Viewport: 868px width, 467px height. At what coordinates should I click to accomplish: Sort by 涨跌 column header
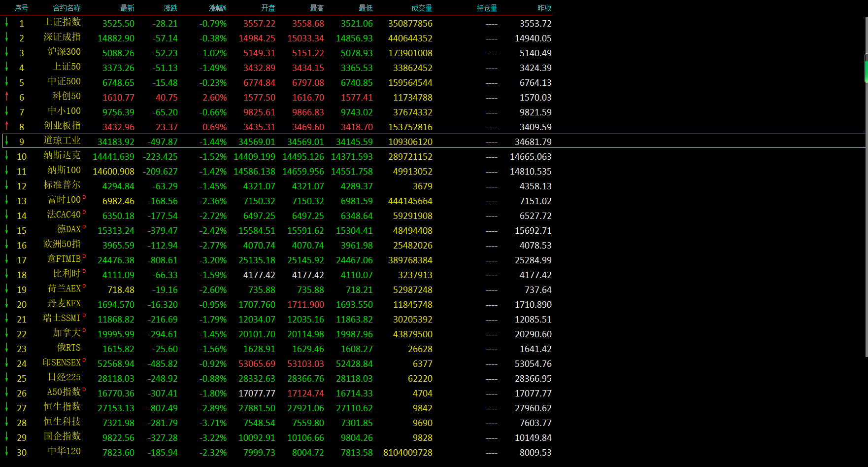point(170,8)
